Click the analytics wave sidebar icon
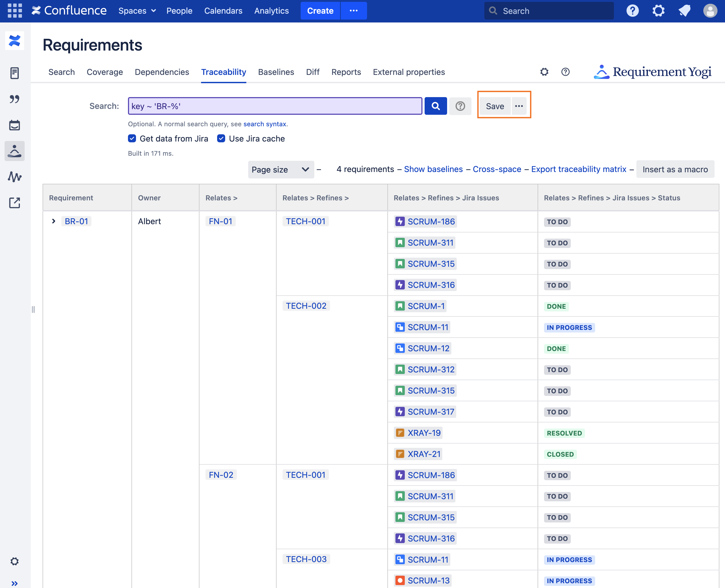Viewport: 725px width, 588px height. (14, 177)
